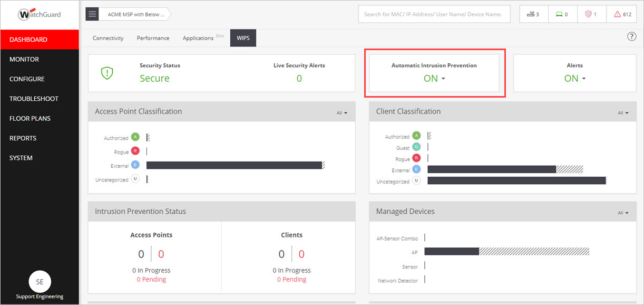Open the hamburger menu icon
This screenshot has height=305, width=644.
(x=92, y=14)
